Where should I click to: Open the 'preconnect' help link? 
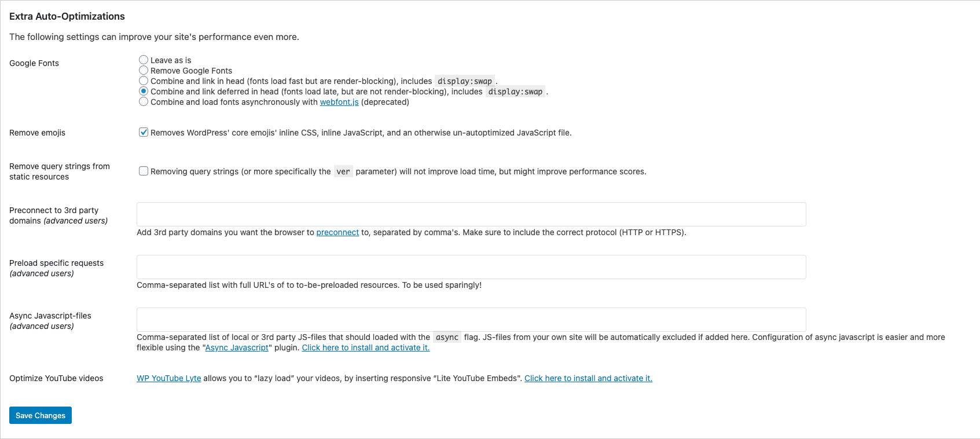coord(337,232)
